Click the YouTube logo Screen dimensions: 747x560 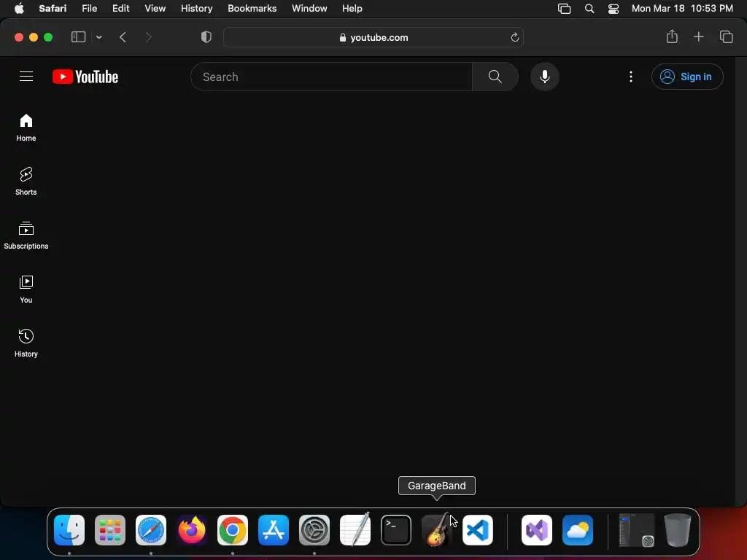85,77
